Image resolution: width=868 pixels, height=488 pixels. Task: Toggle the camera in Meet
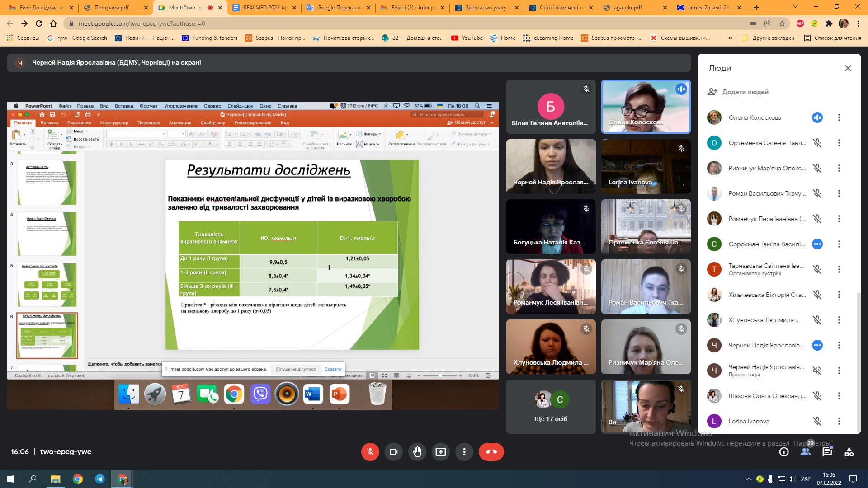[393, 452]
